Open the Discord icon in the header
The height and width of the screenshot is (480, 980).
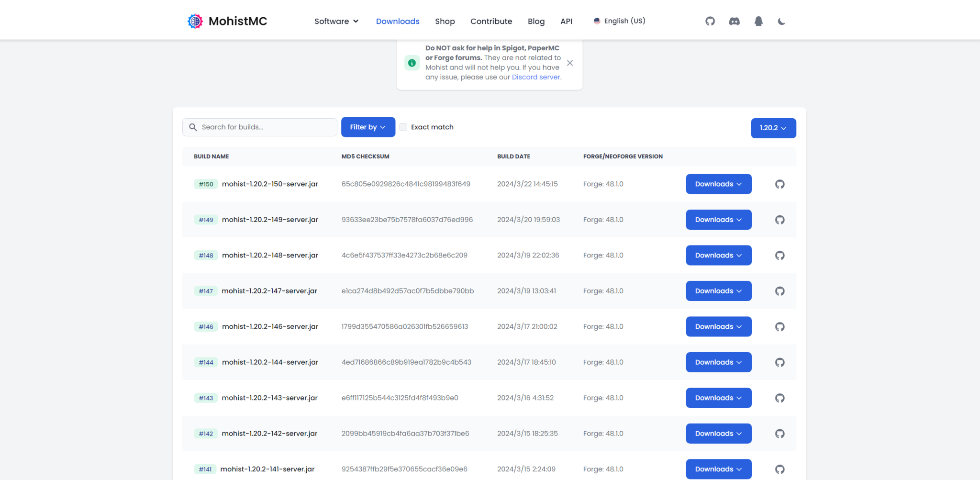point(734,21)
